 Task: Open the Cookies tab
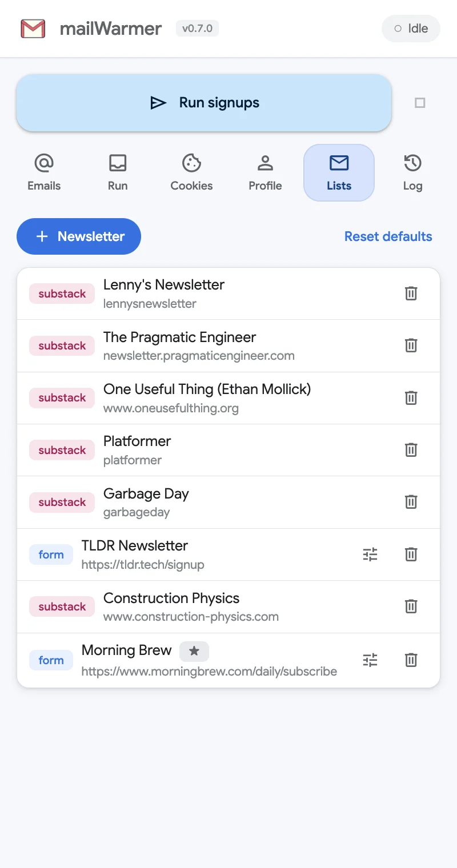pos(191,172)
